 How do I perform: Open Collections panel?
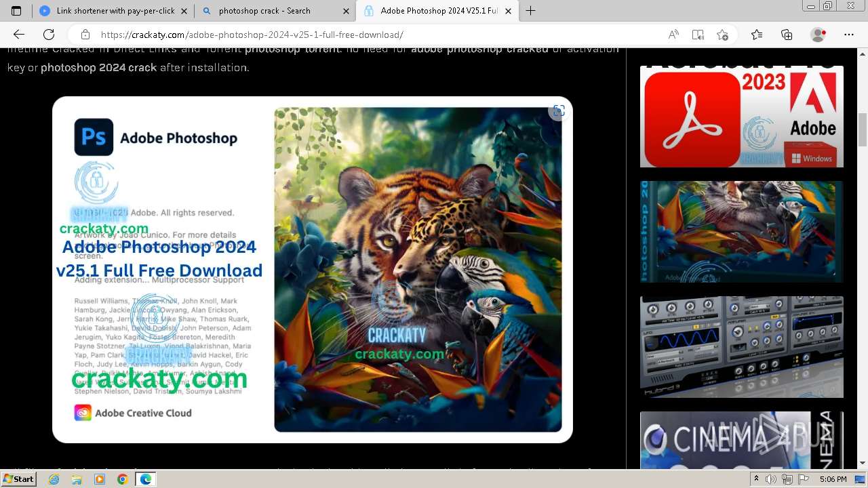(x=787, y=35)
